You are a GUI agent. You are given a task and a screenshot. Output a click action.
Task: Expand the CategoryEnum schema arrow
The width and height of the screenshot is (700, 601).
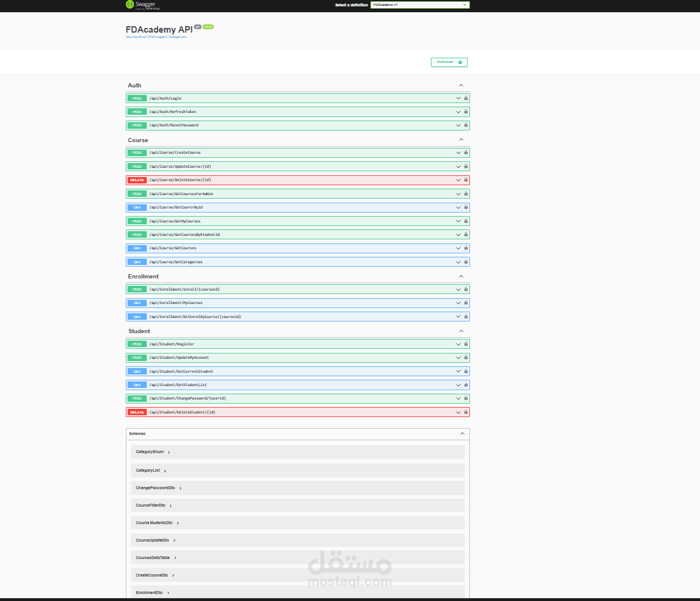[169, 452]
